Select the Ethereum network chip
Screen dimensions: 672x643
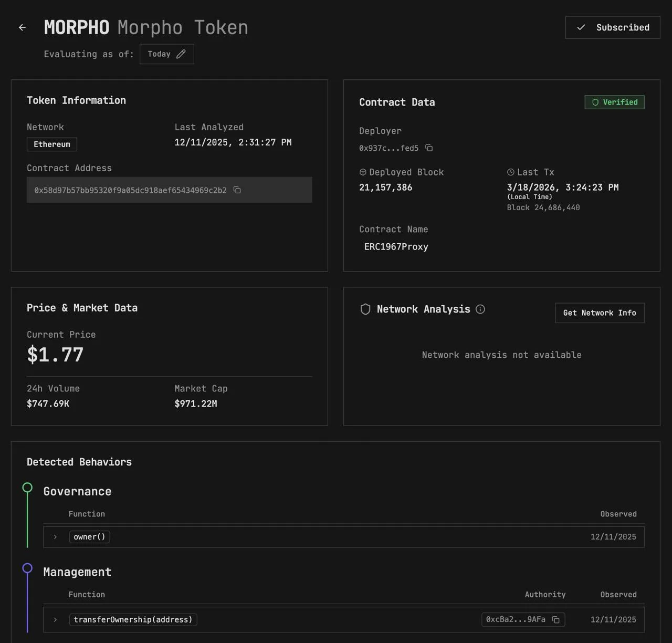click(x=51, y=144)
